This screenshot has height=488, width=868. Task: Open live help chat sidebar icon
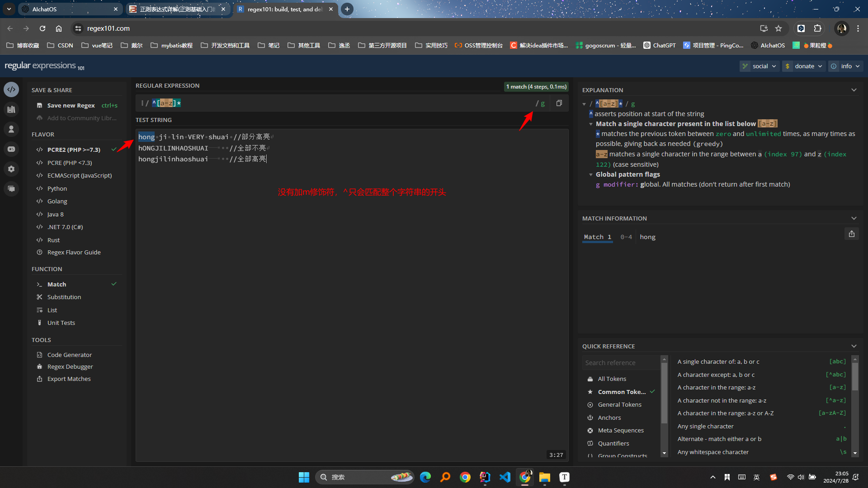tap(11, 189)
